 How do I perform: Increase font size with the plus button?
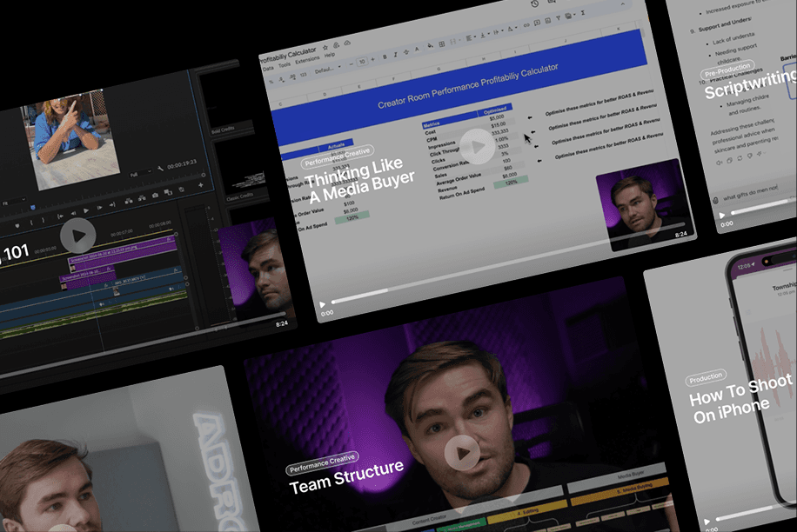(x=373, y=59)
